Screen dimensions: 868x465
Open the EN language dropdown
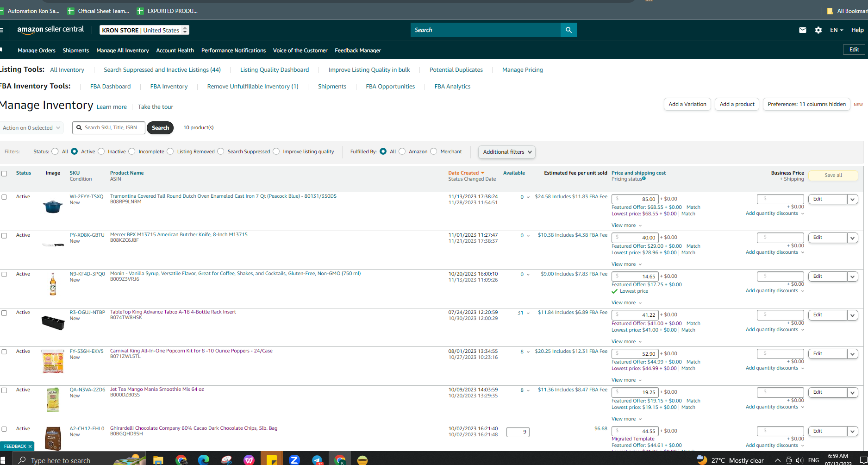(837, 30)
